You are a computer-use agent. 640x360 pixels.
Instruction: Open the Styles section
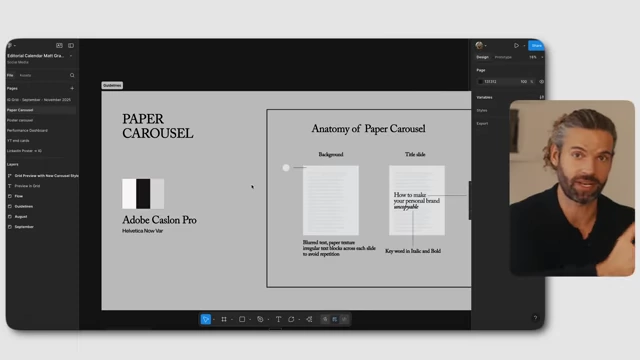(482, 110)
